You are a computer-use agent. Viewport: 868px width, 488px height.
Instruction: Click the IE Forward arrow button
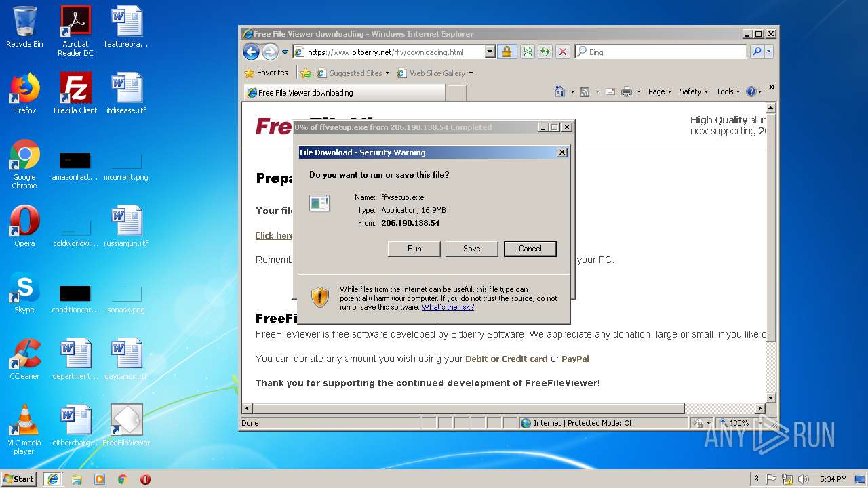point(270,52)
